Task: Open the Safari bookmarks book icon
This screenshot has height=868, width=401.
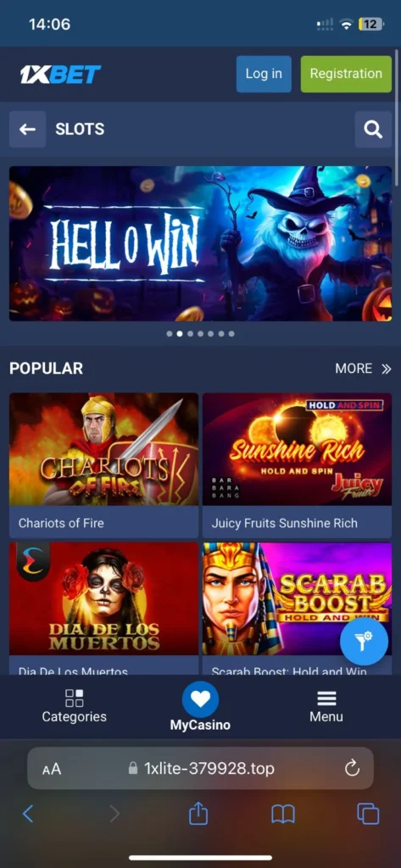Action: pos(283,814)
